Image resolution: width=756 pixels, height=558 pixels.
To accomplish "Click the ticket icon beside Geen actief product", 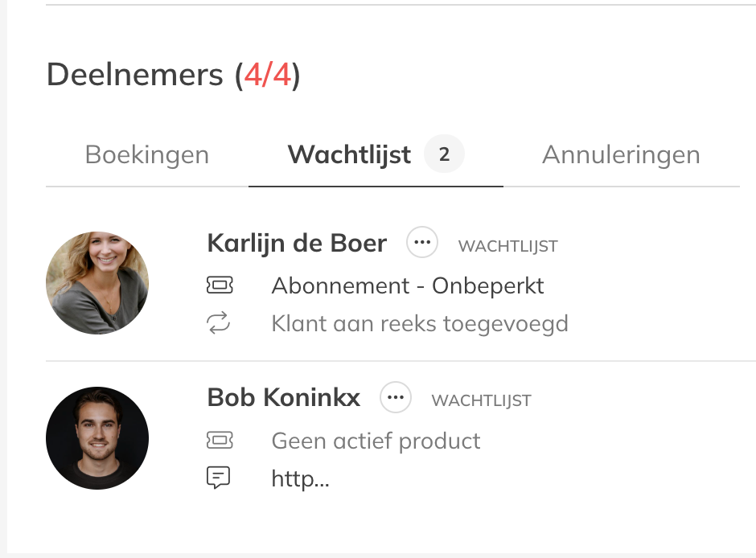I will (219, 440).
